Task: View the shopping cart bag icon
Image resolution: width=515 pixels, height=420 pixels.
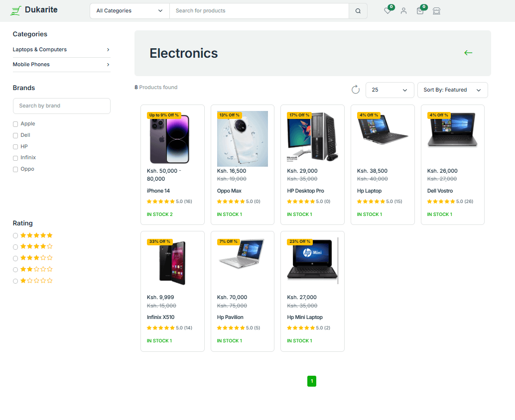Action: pos(420,11)
